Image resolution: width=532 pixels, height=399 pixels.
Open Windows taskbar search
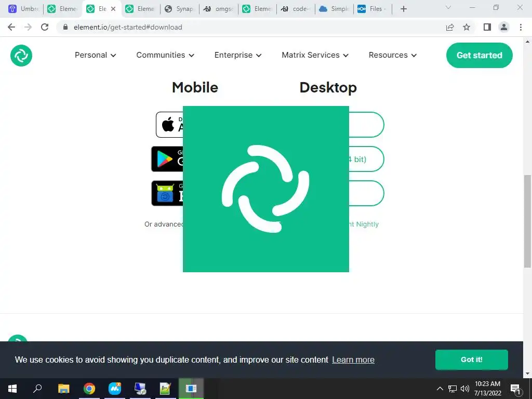pos(37,389)
